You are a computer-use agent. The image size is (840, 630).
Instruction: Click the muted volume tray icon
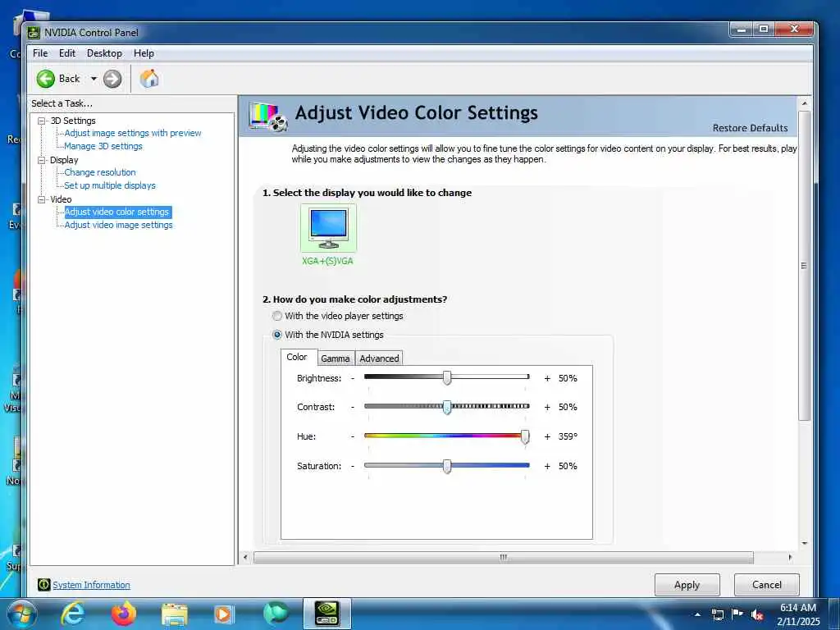click(x=757, y=614)
